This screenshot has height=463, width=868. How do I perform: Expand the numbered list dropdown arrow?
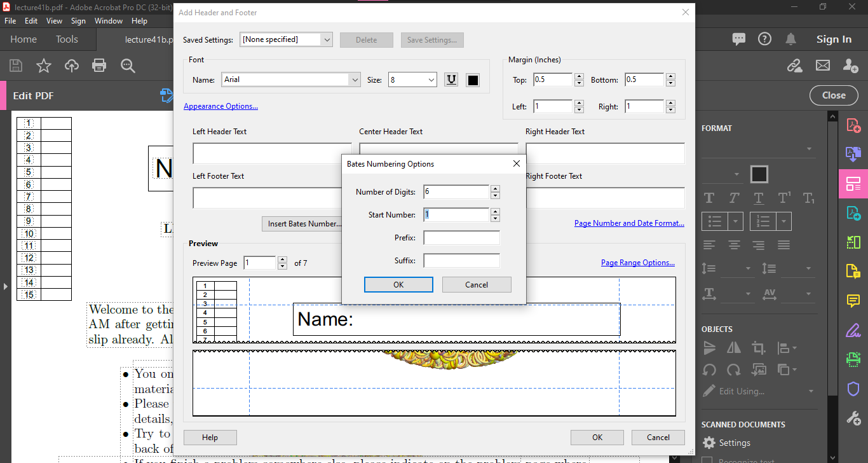tap(784, 221)
